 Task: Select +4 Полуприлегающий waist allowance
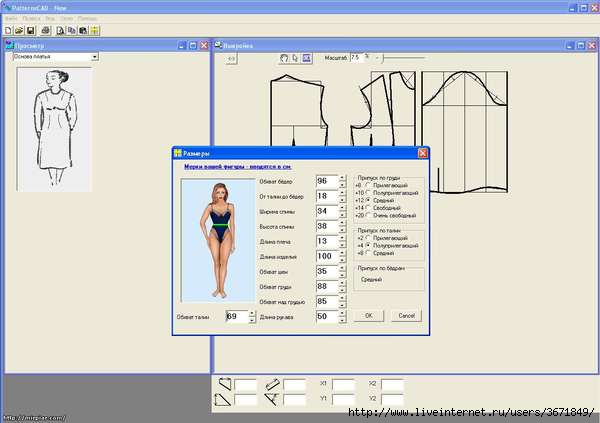[x=368, y=245]
